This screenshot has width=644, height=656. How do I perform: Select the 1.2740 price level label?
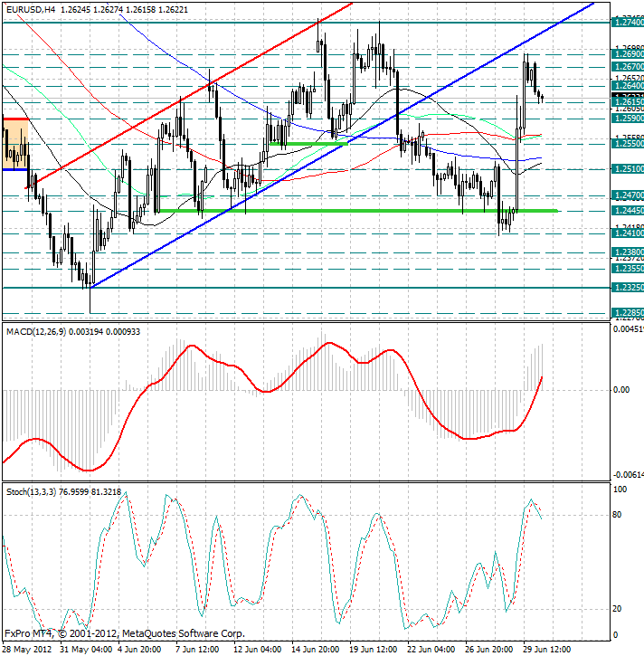pyautogui.click(x=627, y=22)
